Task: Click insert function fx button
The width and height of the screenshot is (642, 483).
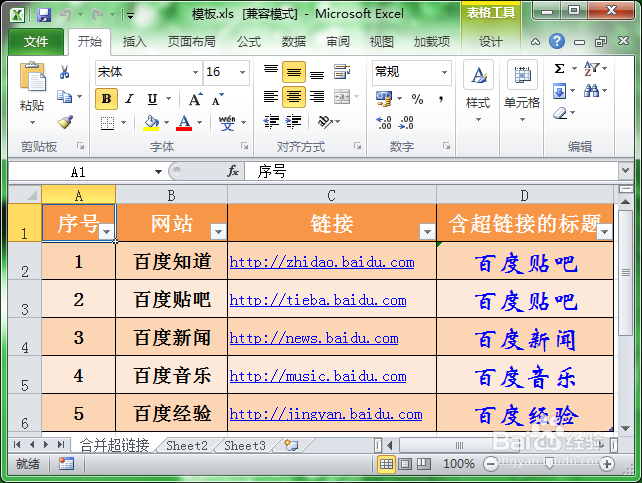Action: pos(233,171)
